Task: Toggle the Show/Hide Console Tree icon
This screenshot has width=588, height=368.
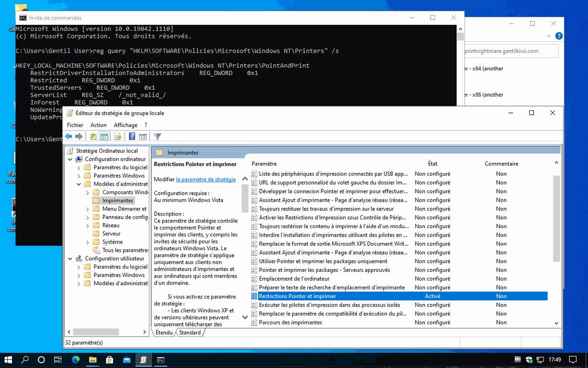Action: (x=104, y=136)
